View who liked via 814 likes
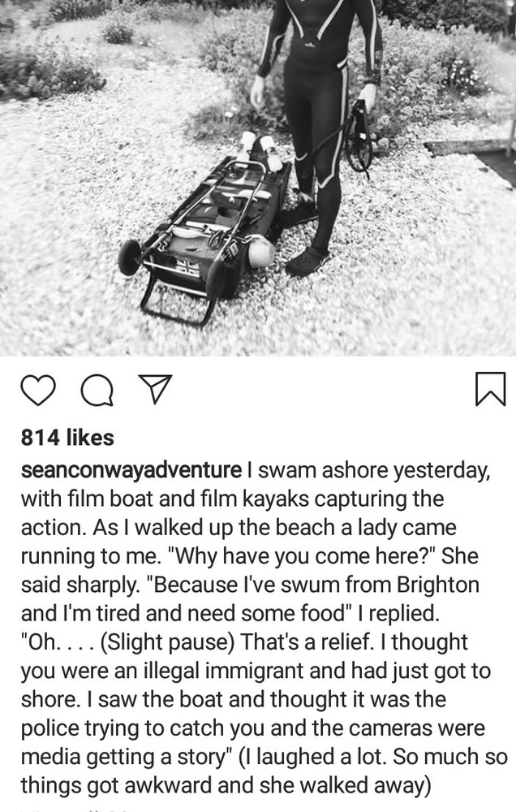Viewport: 516px width, 812px height. [67, 438]
